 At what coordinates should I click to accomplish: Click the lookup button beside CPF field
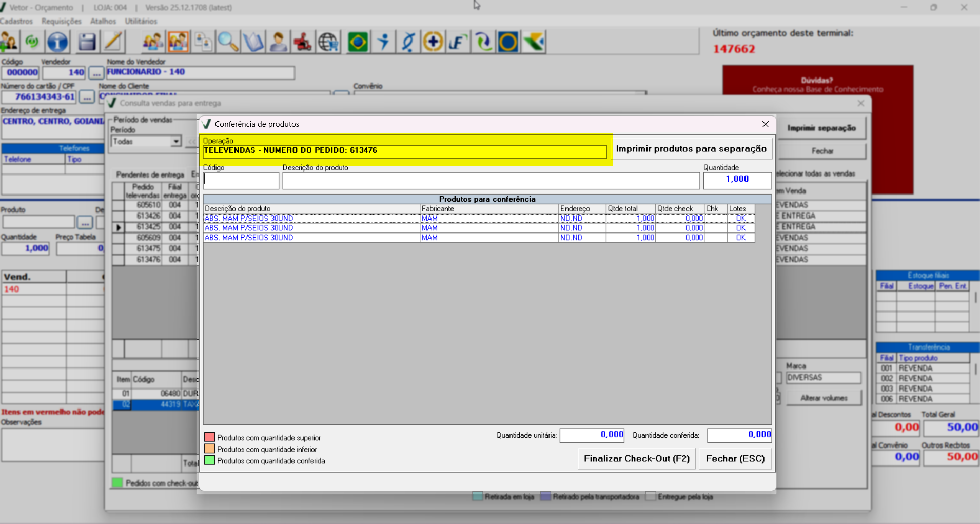tap(86, 97)
